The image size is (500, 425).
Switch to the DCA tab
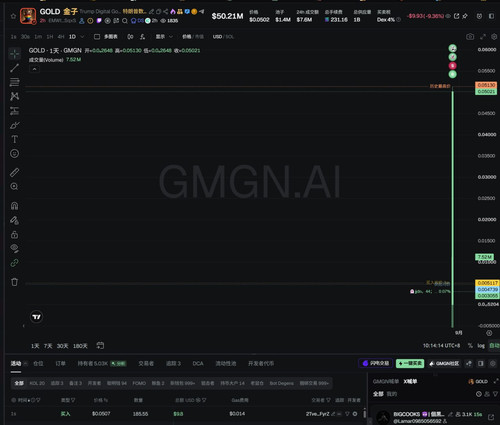[198, 363]
